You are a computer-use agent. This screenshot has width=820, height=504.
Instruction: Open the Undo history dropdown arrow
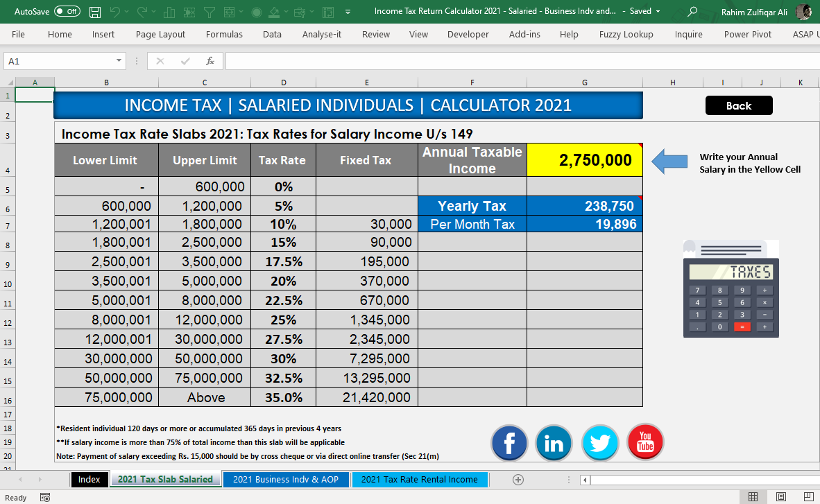coord(127,12)
